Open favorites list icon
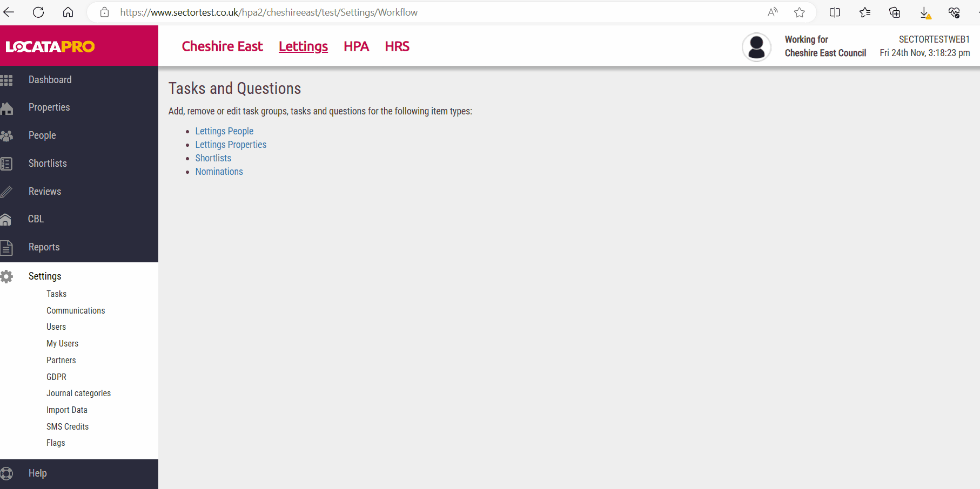 (x=865, y=12)
